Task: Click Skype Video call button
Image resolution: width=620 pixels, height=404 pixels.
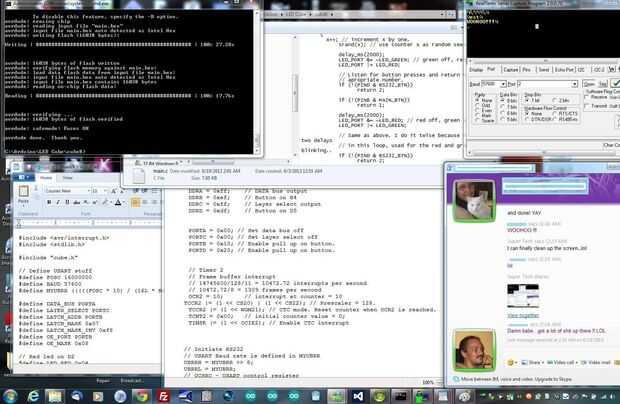Action: (561, 362)
